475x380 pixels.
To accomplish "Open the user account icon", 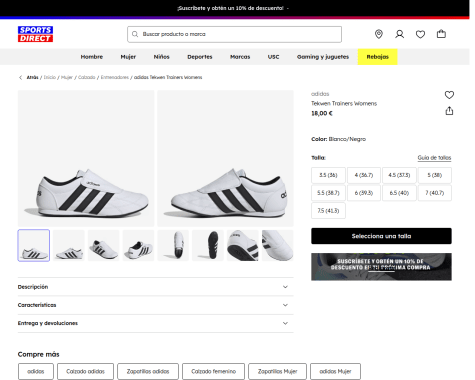I will (x=399, y=34).
